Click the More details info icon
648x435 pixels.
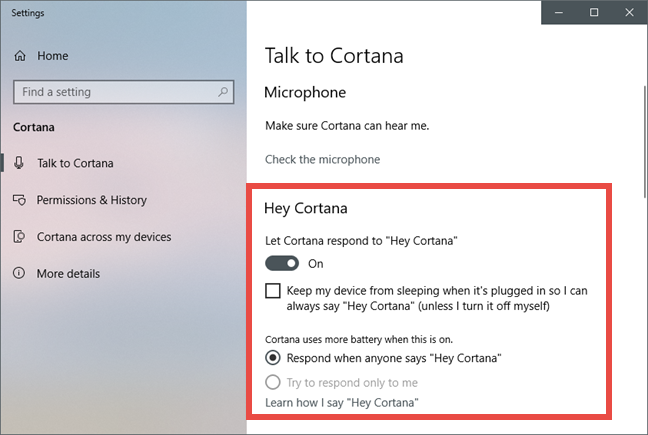pos(19,273)
